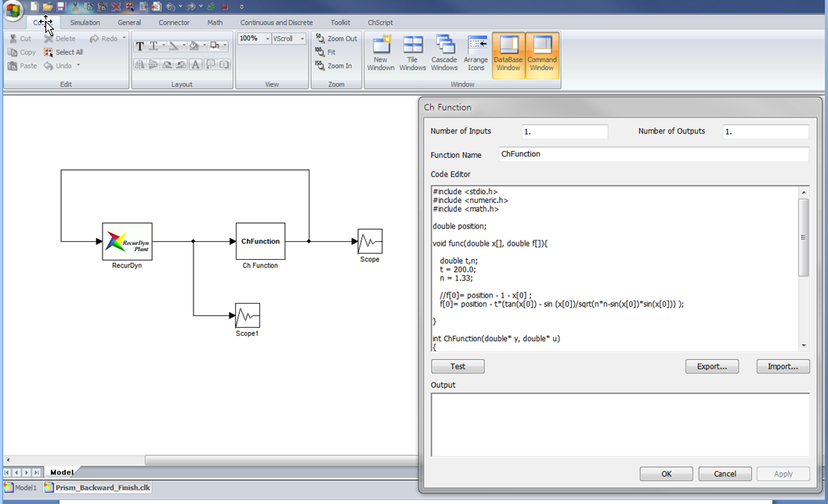Switch to the Model1 document tab
The height and width of the screenshot is (504, 828).
pos(21,487)
